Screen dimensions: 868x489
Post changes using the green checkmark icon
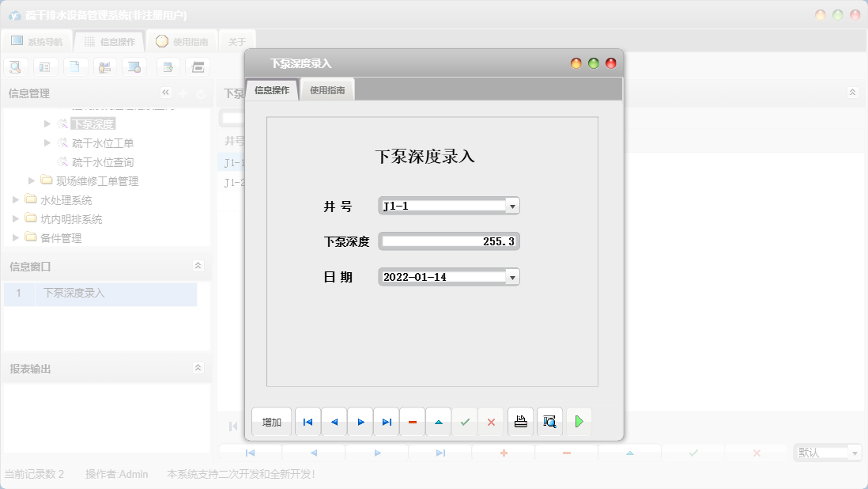465,422
